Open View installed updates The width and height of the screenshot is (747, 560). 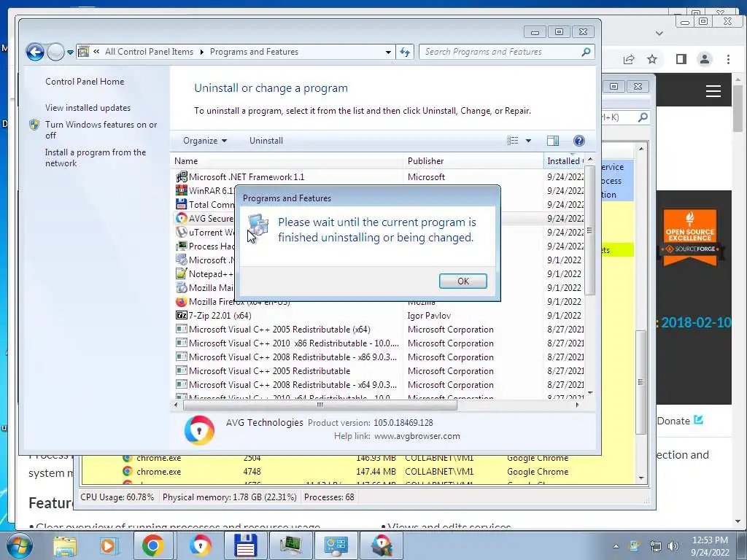pyautogui.click(x=88, y=108)
